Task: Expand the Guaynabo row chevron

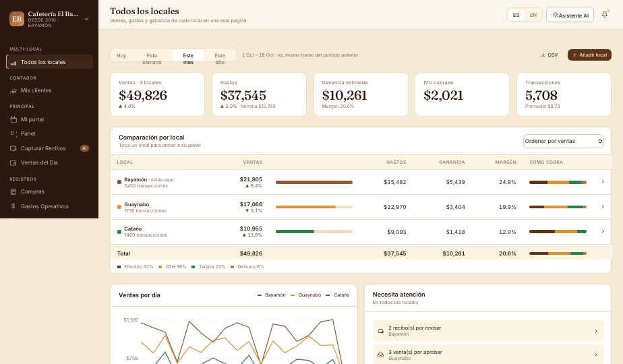Action: coord(603,207)
